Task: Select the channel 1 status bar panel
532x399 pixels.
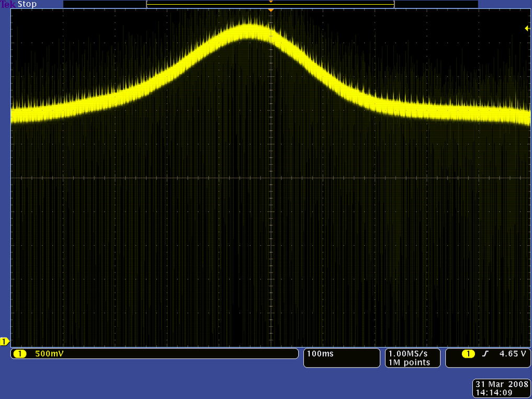Action: point(154,354)
